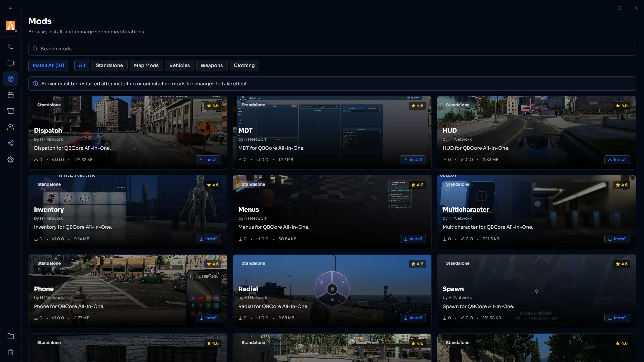Image resolution: width=644 pixels, height=362 pixels.
Task: Filter mods by Weapons
Action: (212, 65)
